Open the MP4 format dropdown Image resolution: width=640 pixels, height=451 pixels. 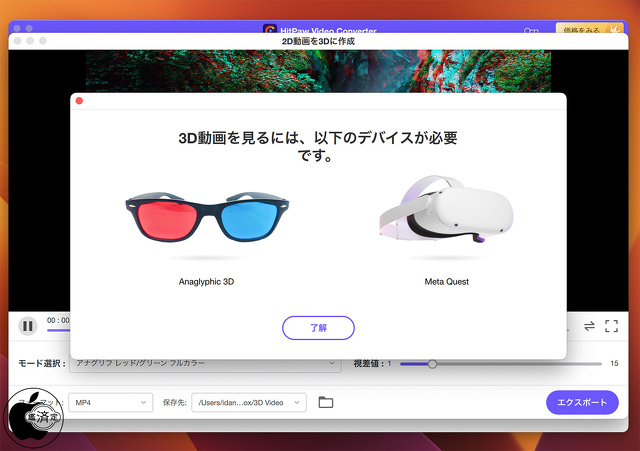(x=111, y=402)
